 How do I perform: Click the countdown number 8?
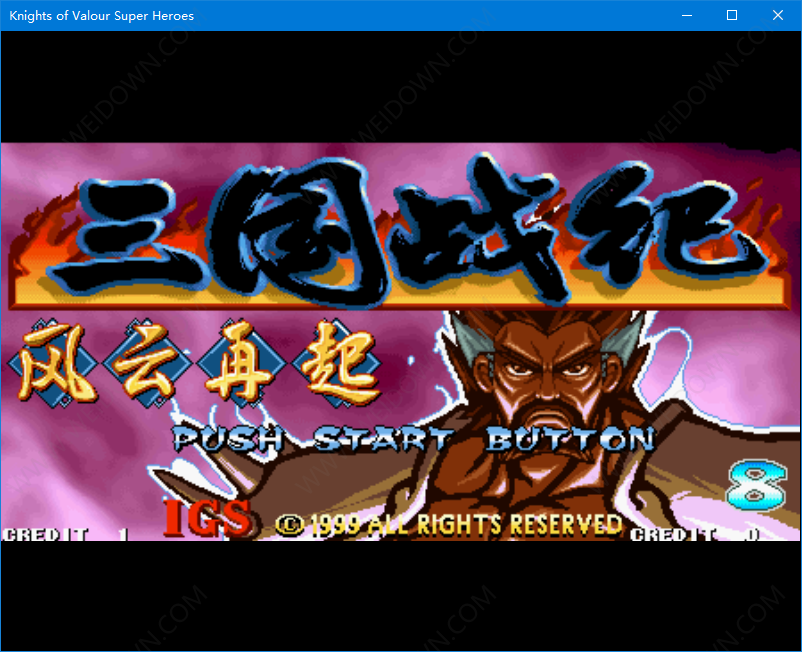[756, 486]
